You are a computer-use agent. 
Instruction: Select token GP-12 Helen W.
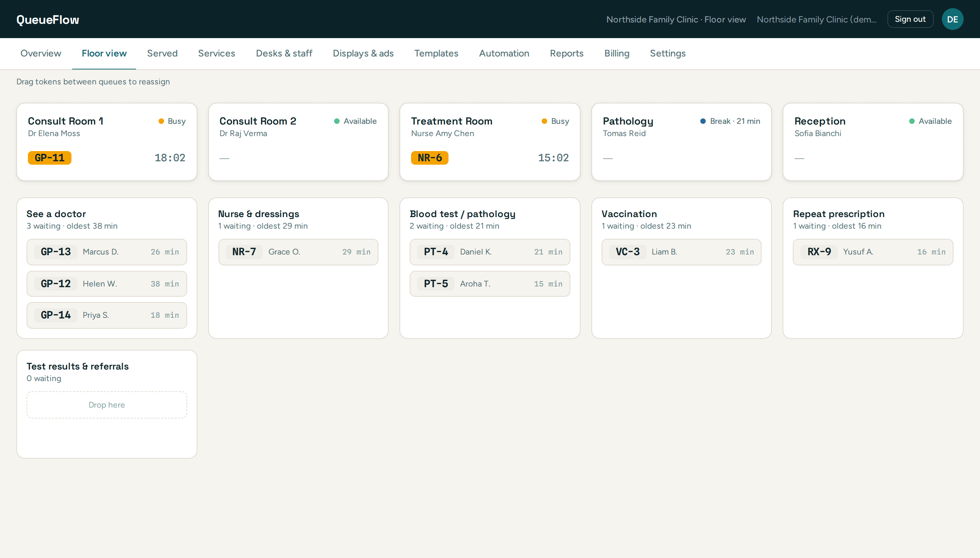107,284
